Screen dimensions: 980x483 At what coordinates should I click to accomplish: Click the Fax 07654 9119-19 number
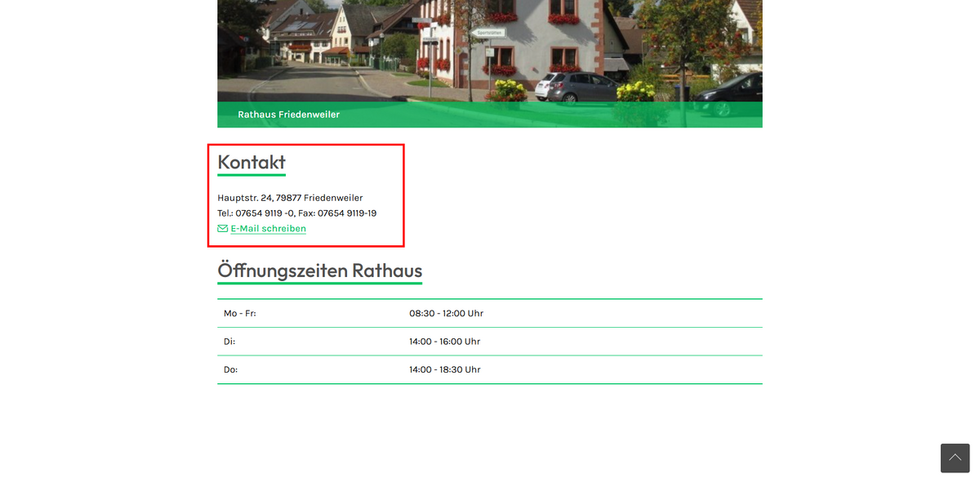coord(337,213)
